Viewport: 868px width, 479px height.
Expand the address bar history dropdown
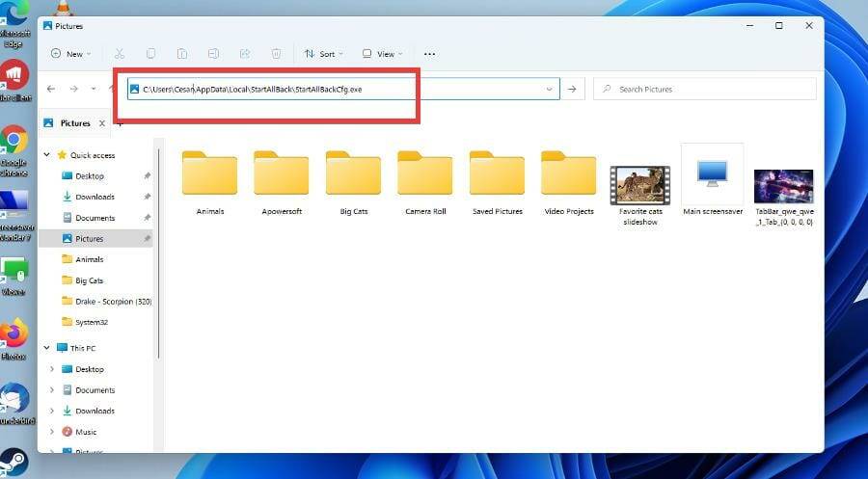[x=549, y=89]
